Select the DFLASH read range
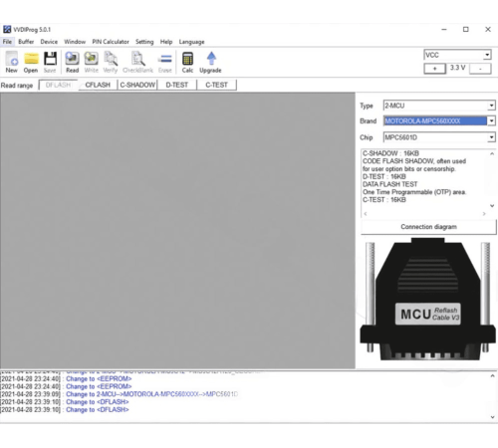 point(58,85)
